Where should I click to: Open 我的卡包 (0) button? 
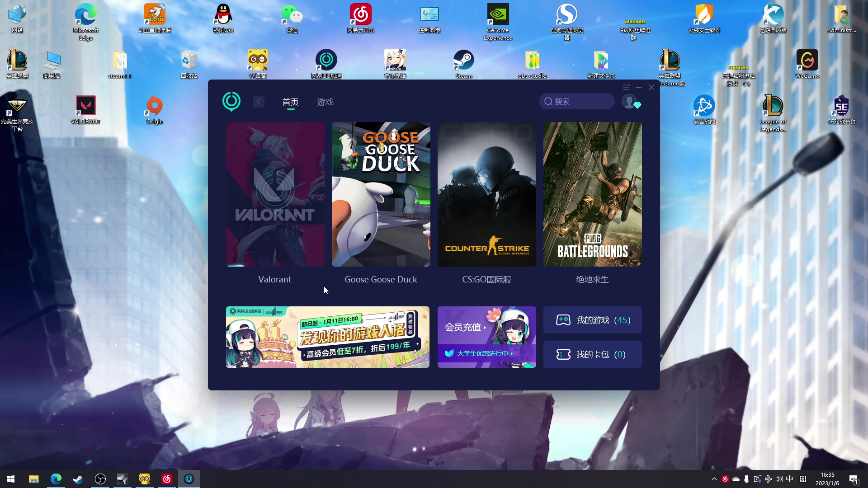point(592,354)
